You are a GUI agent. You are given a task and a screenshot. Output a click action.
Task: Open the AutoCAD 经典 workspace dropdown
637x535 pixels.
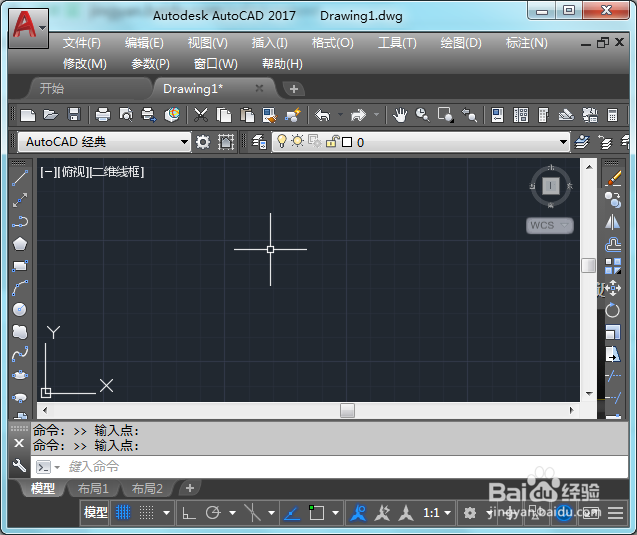[x=104, y=142]
